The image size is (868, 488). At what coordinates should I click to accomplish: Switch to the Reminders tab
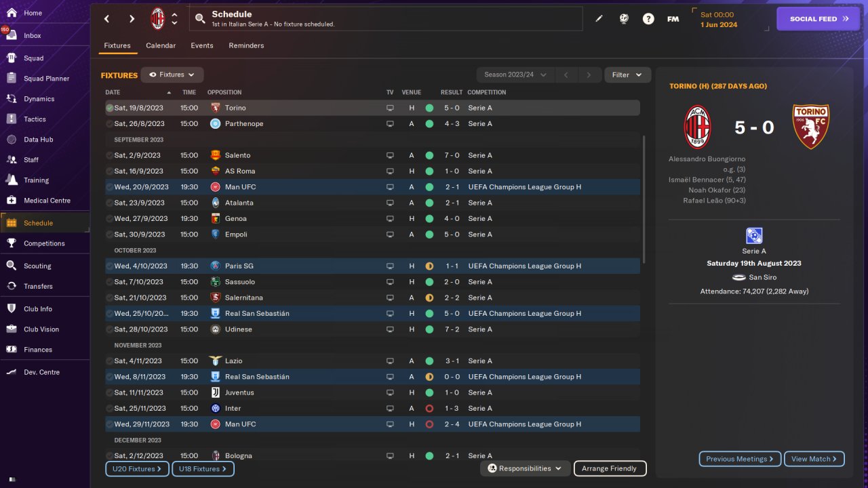pyautogui.click(x=246, y=45)
